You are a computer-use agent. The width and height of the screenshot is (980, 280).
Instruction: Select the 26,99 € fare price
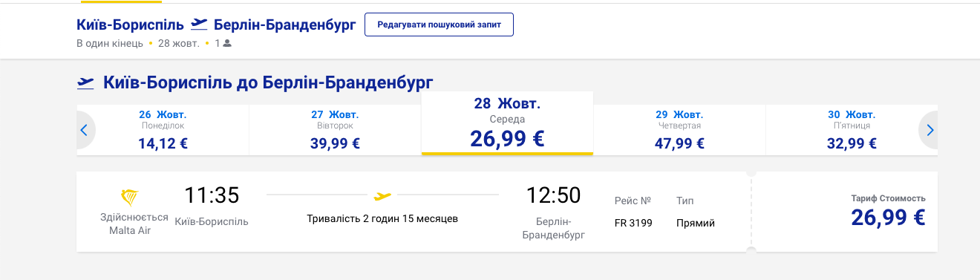click(x=888, y=217)
